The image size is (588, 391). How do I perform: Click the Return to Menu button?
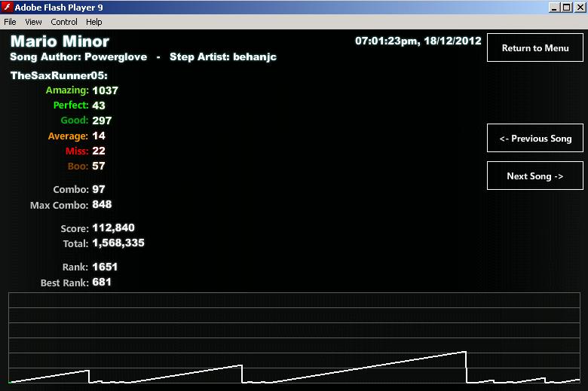(x=535, y=47)
